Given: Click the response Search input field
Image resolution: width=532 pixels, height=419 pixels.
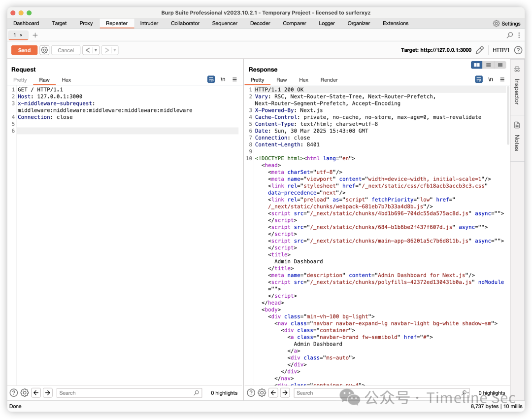Looking at the screenshot, I should click(x=382, y=393).
